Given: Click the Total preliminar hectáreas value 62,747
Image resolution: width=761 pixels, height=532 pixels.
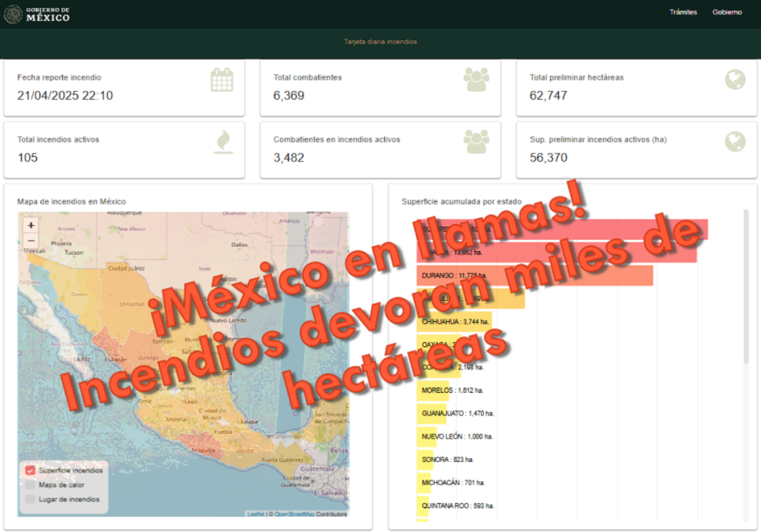Looking at the screenshot, I should [549, 95].
